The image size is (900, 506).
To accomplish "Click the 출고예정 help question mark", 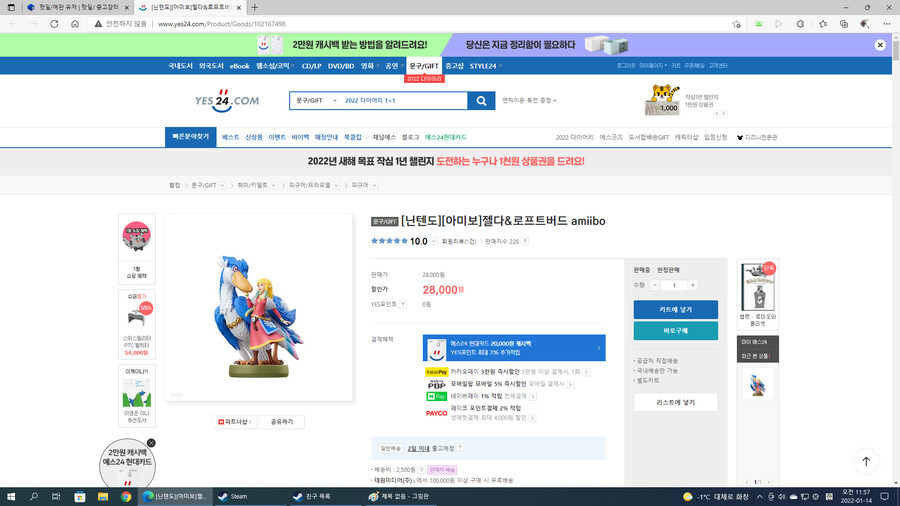I will coord(460,448).
